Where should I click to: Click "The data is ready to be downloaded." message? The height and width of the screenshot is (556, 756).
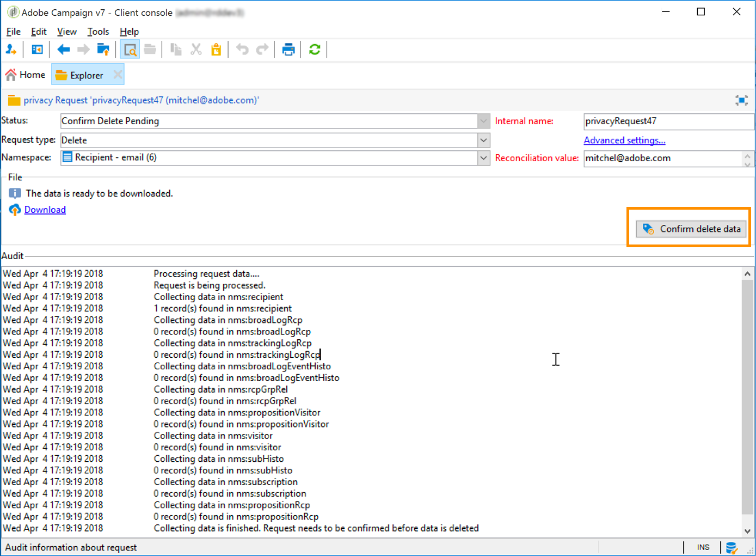100,193
